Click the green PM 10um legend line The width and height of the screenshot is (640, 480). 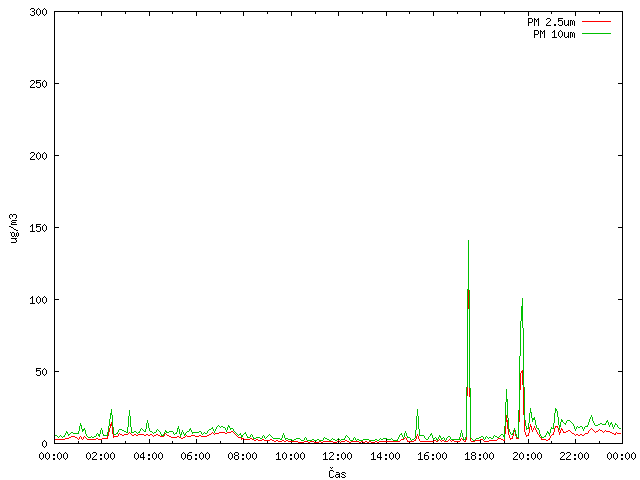[x=596, y=34]
